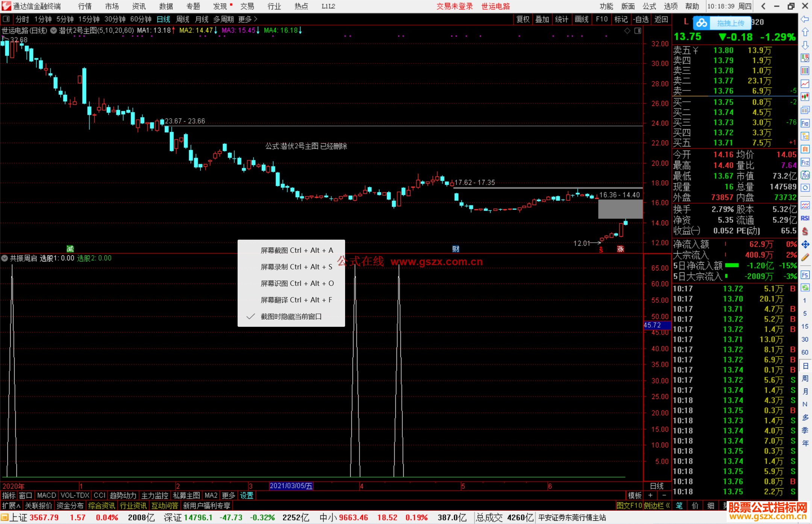Click the 笔 tab in bottom right panel
812x524 pixels.
679,506
